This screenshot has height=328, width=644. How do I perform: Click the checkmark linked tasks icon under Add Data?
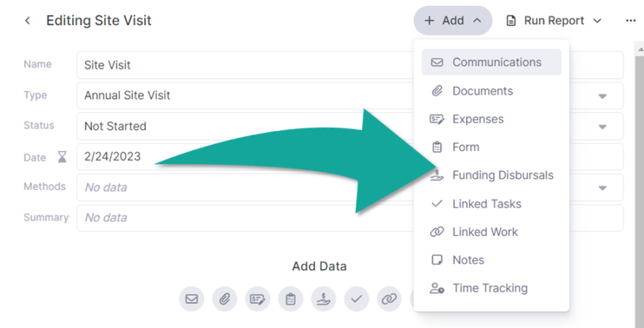point(356,299)
